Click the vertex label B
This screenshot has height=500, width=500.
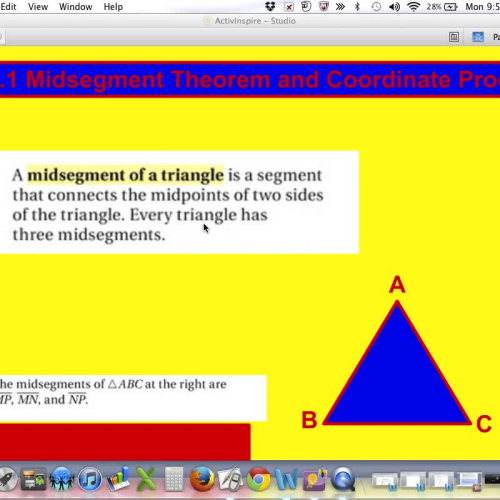309,419
